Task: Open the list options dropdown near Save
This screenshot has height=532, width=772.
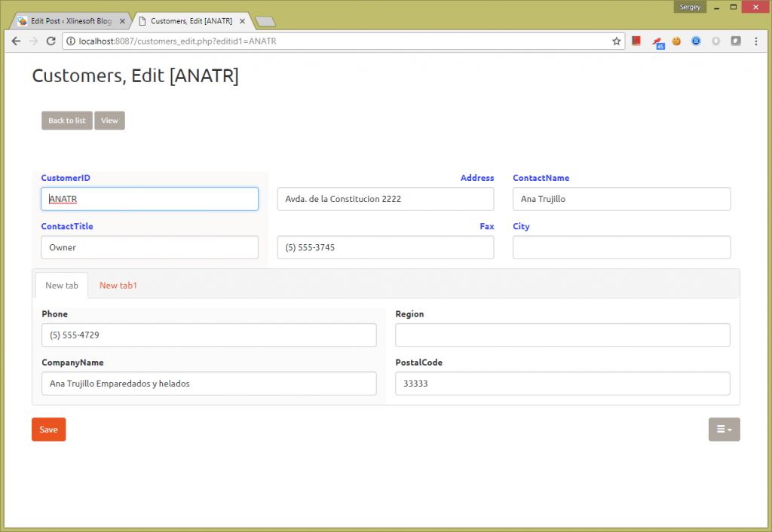Action: [724, 429]
